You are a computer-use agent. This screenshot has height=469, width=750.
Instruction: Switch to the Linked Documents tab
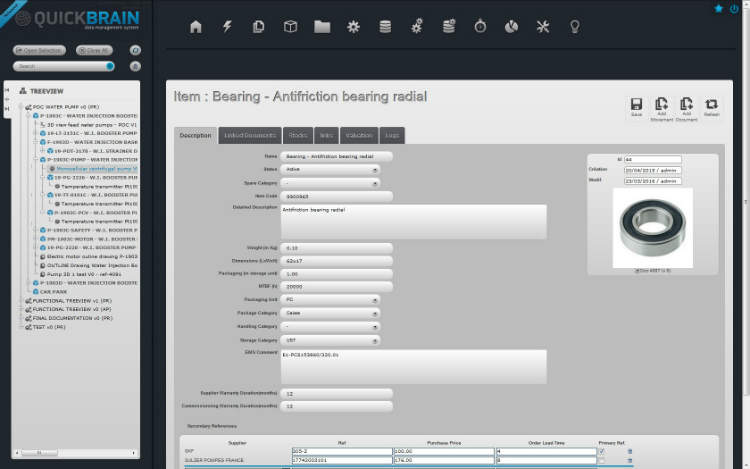coord(250,135)
